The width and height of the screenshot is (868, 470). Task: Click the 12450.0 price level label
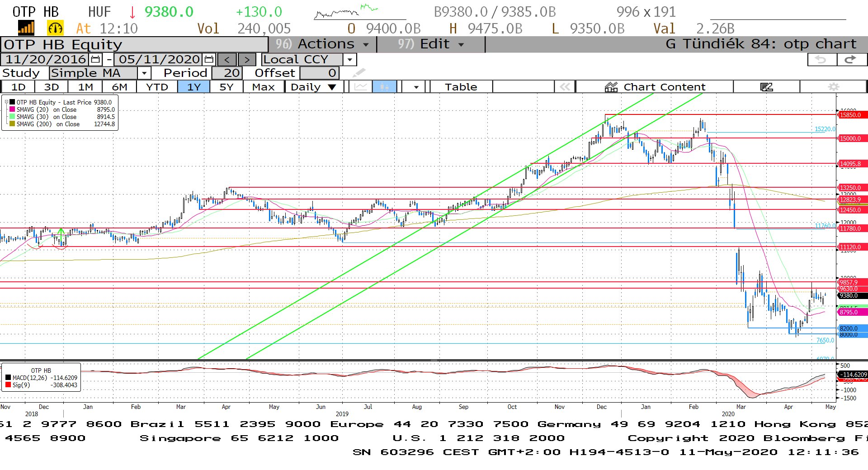pyautogui.click(x=852, y=210)
